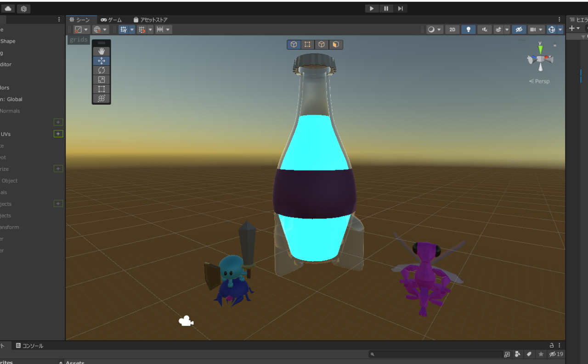
Task: Toggle scene lighting bulb button
Action: tap(468, 29)
